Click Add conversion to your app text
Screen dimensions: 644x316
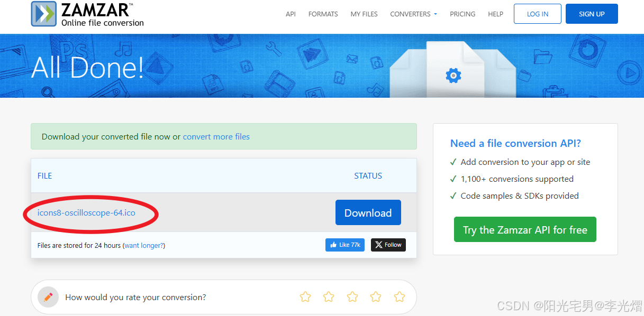tap(525, 162)
